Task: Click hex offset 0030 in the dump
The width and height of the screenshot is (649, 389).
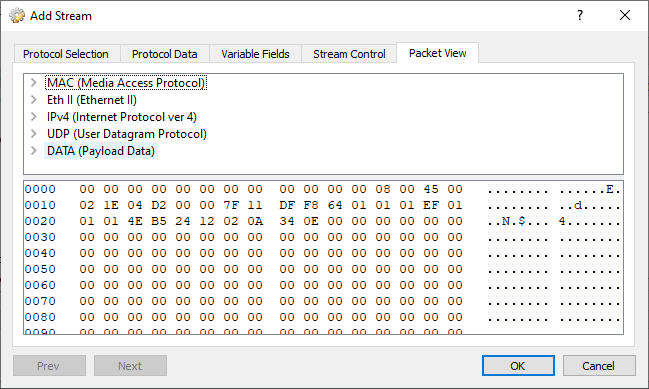Action: point(40,237)
